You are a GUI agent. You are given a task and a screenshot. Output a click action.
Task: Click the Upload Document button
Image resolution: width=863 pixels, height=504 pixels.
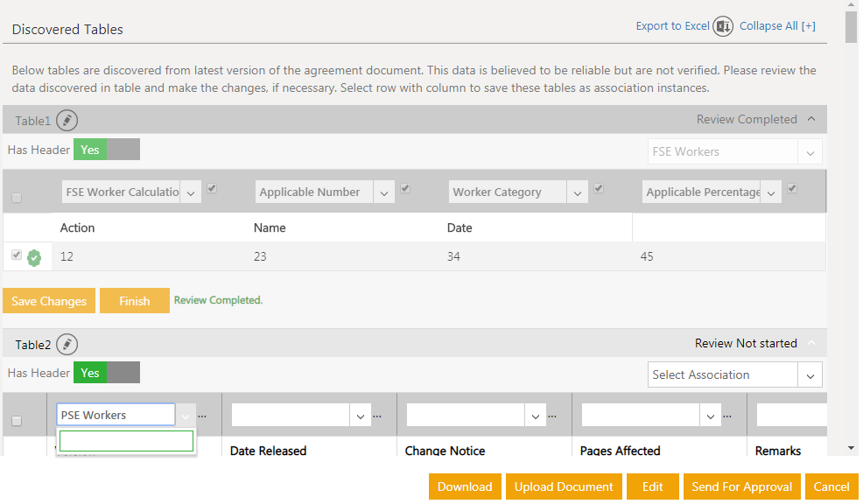(564, 487)
